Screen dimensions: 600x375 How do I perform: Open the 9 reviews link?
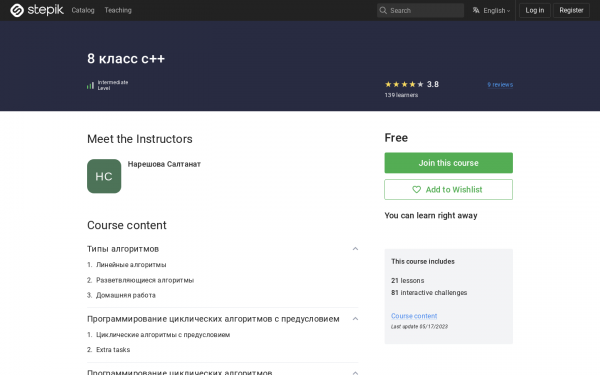point(500,85)
